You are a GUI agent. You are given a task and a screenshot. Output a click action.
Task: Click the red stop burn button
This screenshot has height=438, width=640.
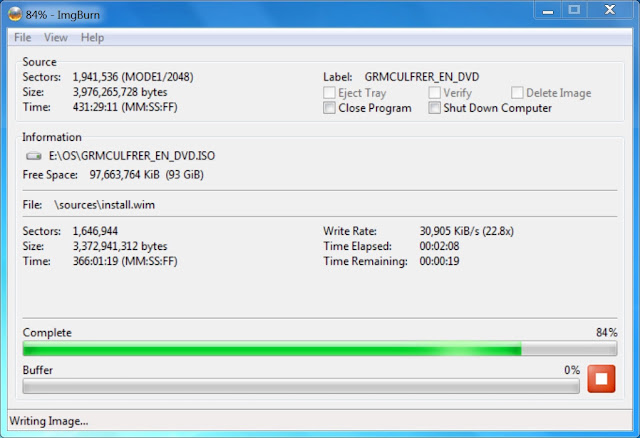(601, 379)
